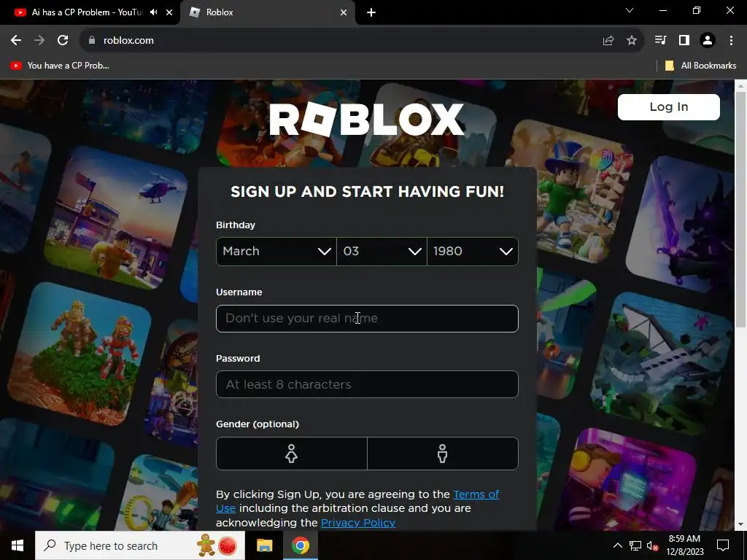
Task: View site information lock icon
Action: click(92, 41)
